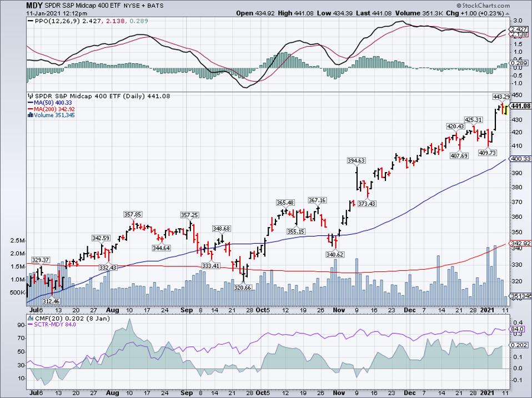Click the 333.41 price callout
532x398 pixels.
pos(210,265)
